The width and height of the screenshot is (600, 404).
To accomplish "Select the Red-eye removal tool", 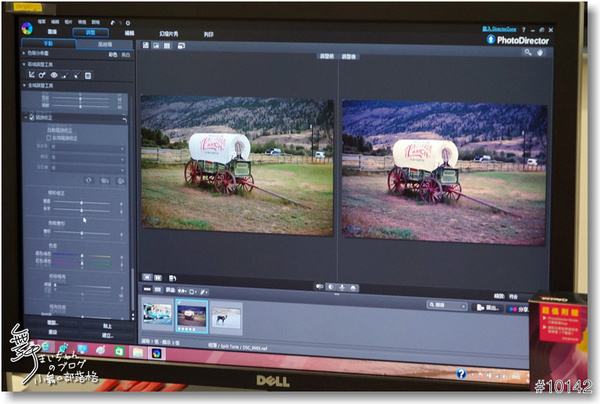I will (54, 75).
